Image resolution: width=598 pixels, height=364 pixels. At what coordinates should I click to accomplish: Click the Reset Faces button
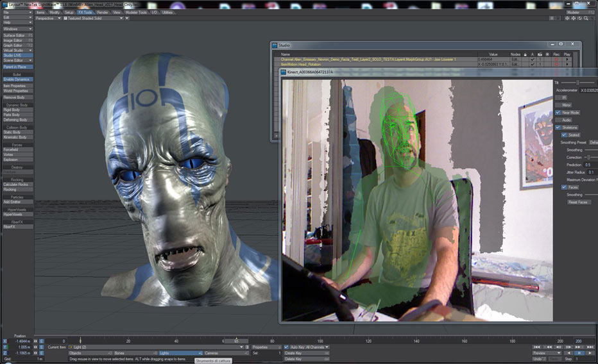[x=577, y=202]
